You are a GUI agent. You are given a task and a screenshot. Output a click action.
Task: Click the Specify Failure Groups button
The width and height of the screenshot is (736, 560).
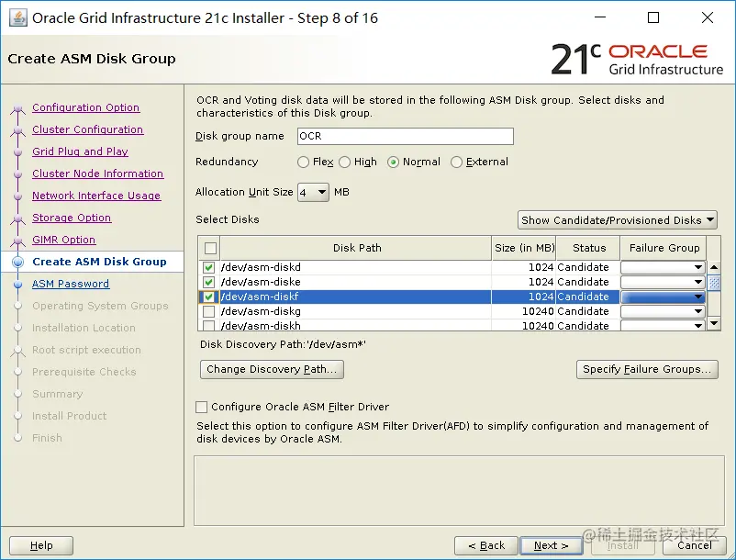coord(647,369)
